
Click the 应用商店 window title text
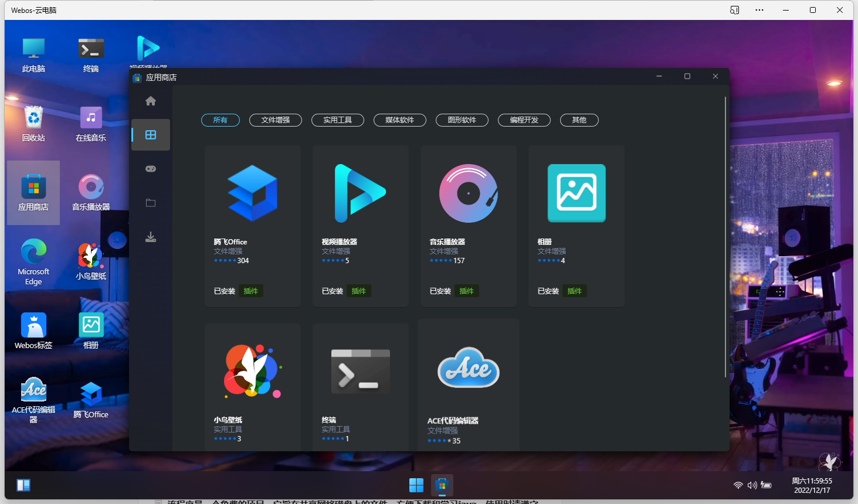(x=161, y=77)
